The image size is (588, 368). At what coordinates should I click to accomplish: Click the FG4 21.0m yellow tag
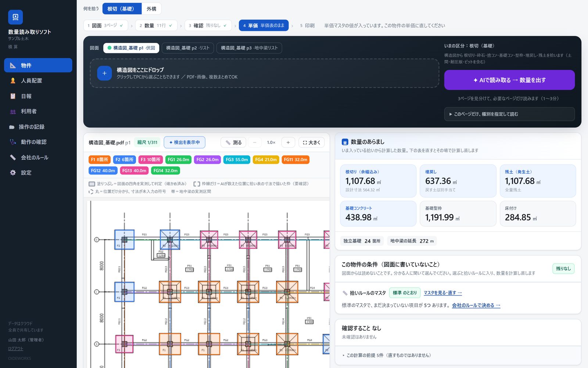266,160
